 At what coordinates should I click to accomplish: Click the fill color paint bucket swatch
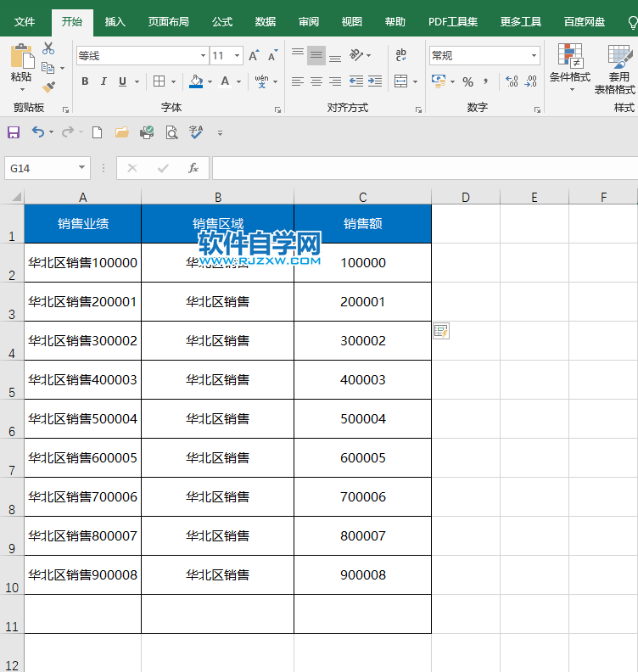tap(196, 81)
